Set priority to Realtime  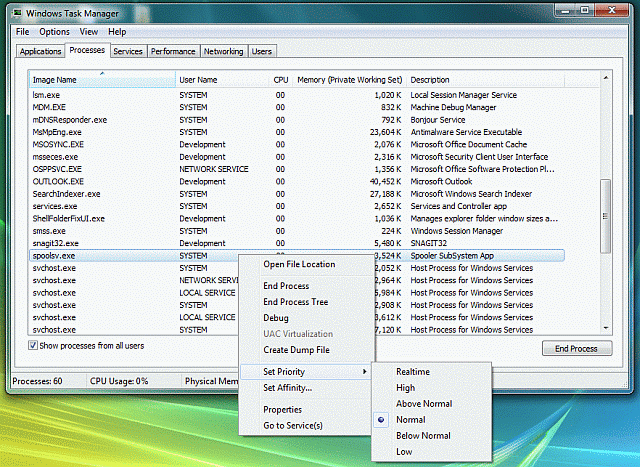(412, 372)
